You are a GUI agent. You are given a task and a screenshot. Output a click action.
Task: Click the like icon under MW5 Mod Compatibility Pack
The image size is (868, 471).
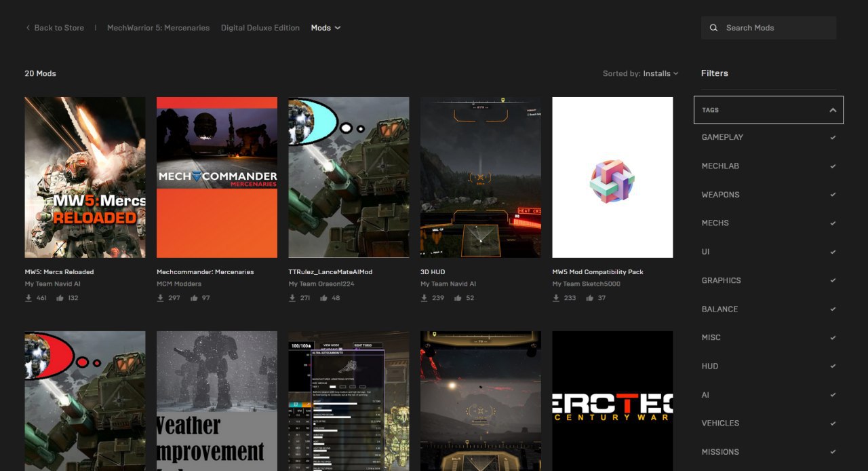point(589,298)
